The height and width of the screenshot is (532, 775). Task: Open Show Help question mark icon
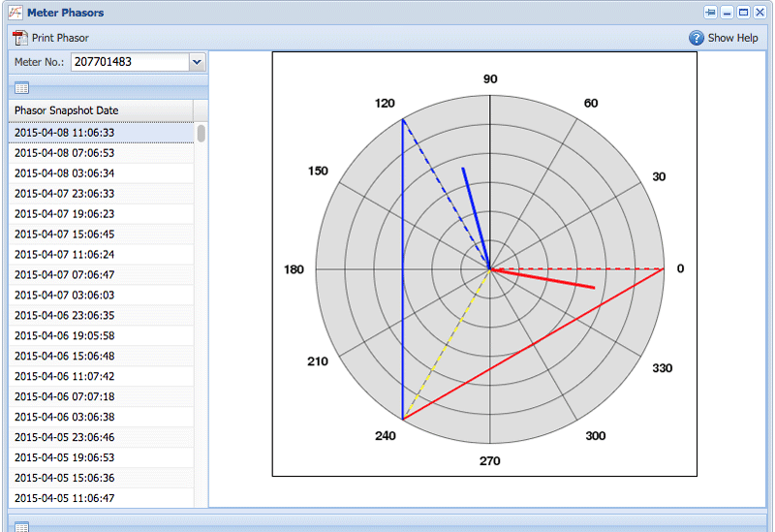[697, 38]
